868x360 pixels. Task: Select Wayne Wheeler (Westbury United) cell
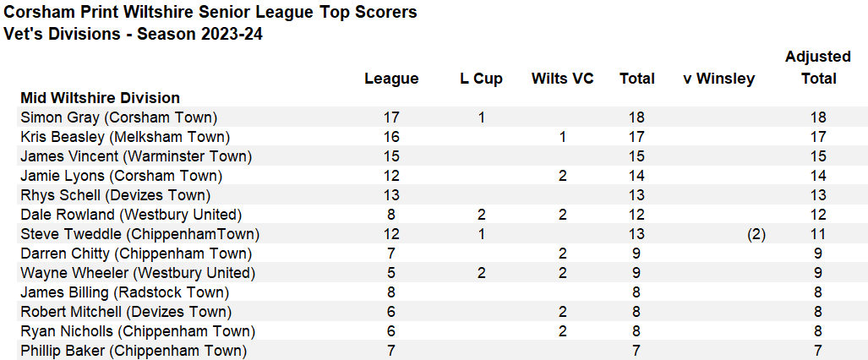138,273
